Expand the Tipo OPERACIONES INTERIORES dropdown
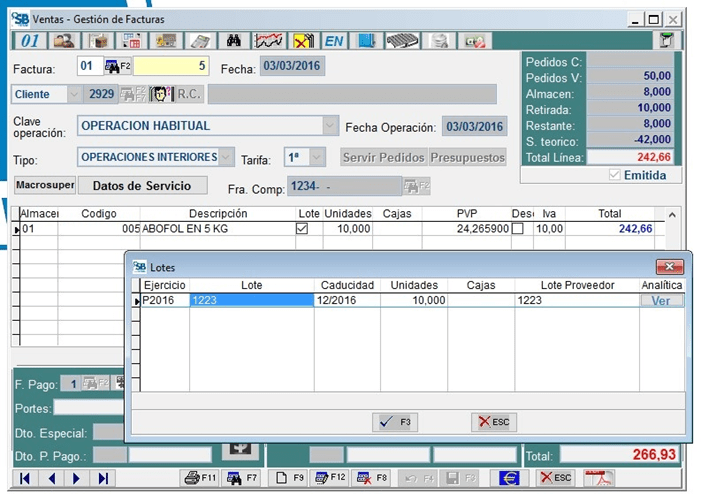Image resolution: width=701 pixels, height=494 pixels. coord(226,157)
